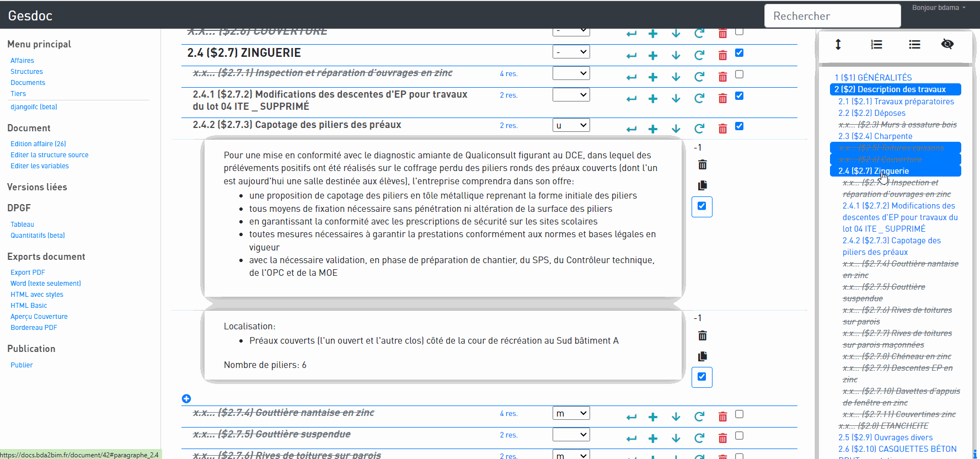Click the refresh icon in Gouttière nantaise row
This screenshot has width=980, height=459.
click(x=699, y=417)
